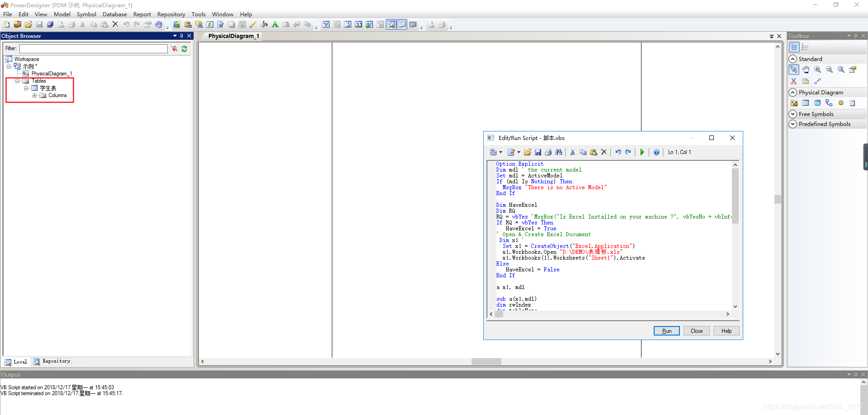This screenshot has width=868, height=415.
Task: Select the Reference tool in Physical Diagram
Action: (829, 103)
